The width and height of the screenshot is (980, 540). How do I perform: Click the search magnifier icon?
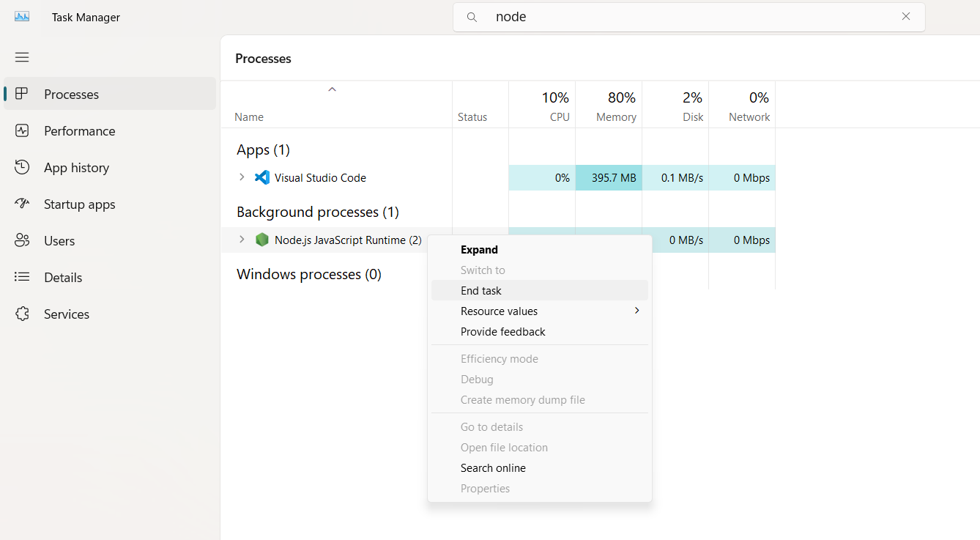coord(472,17)
